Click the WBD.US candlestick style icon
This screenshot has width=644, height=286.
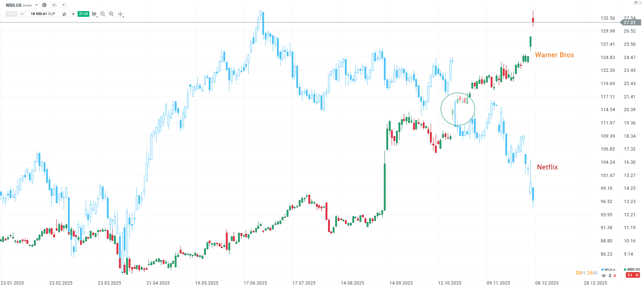point(630,275)
